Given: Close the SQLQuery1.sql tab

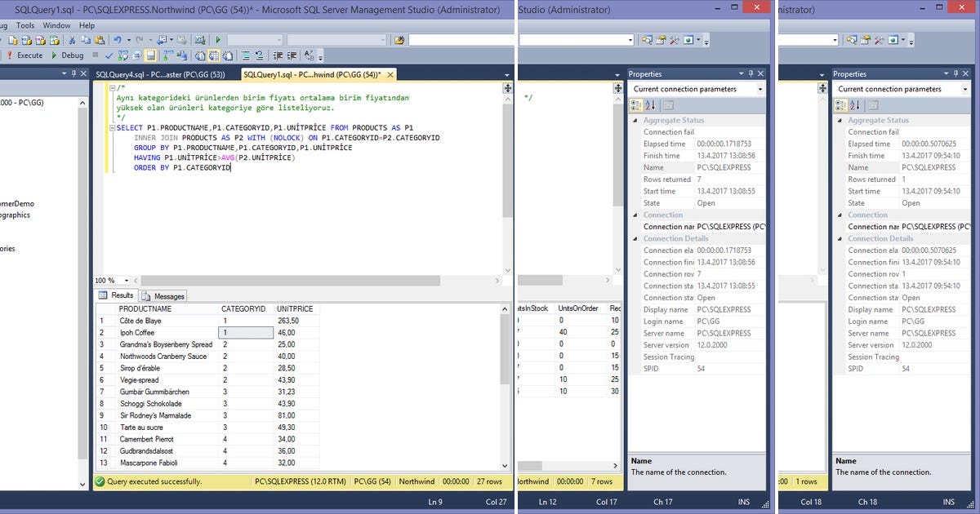Looking at the screenshot, I should pos(390,74).
